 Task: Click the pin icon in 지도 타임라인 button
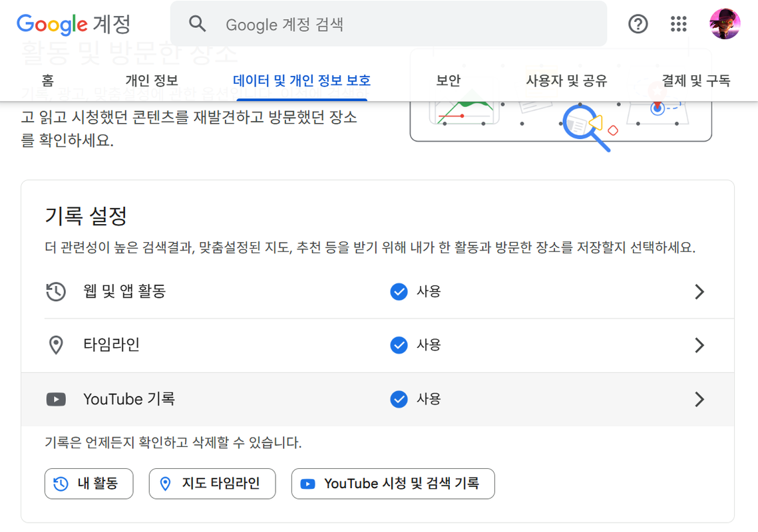[165, 483]
